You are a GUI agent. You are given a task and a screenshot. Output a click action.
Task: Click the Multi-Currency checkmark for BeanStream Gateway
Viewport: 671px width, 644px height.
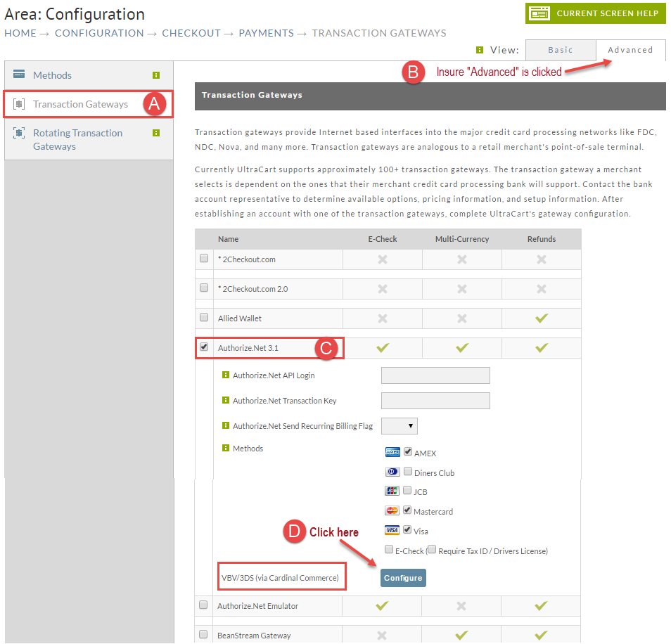coord(461,635)
